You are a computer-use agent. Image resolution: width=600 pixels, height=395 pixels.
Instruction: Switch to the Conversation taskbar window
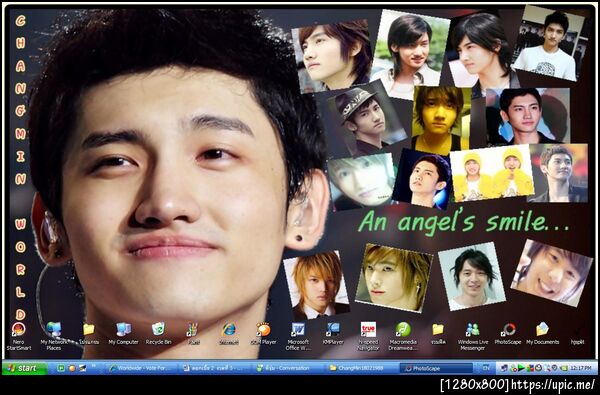(289, 368)
